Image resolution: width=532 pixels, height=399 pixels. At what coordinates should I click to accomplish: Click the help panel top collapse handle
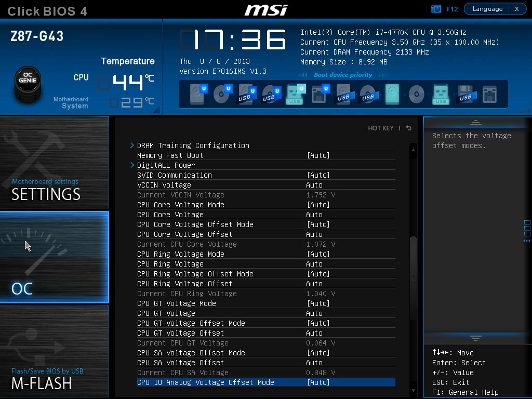pos(476,123)
